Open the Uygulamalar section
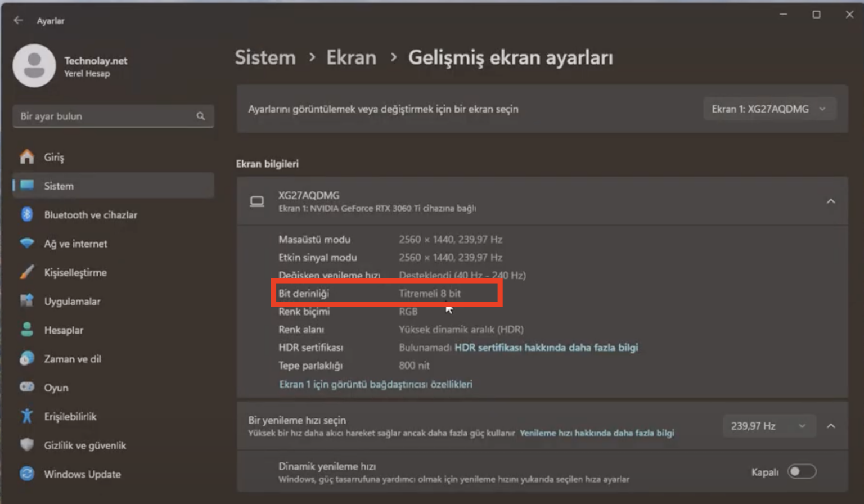 [27, 301]
